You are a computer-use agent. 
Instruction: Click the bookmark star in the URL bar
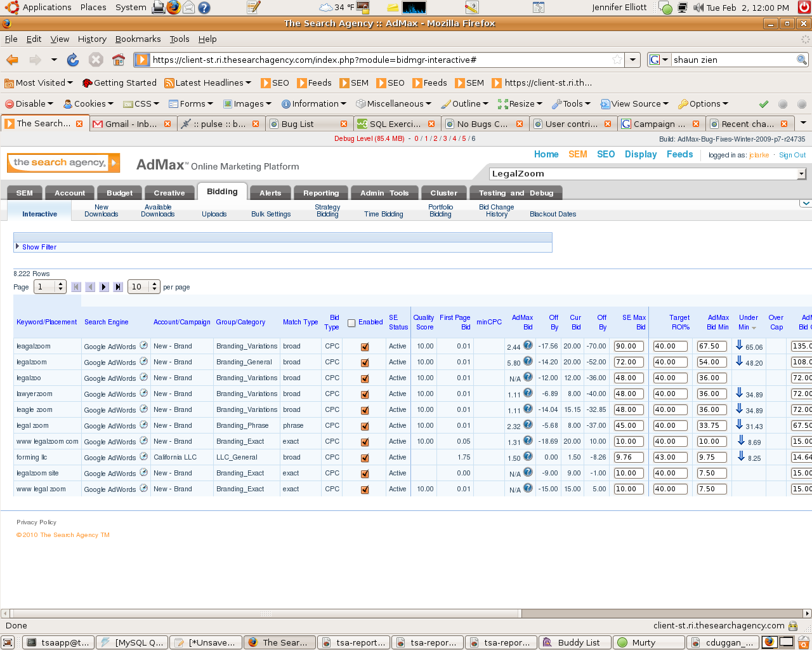pyautogui.click(x=617, y=60)
